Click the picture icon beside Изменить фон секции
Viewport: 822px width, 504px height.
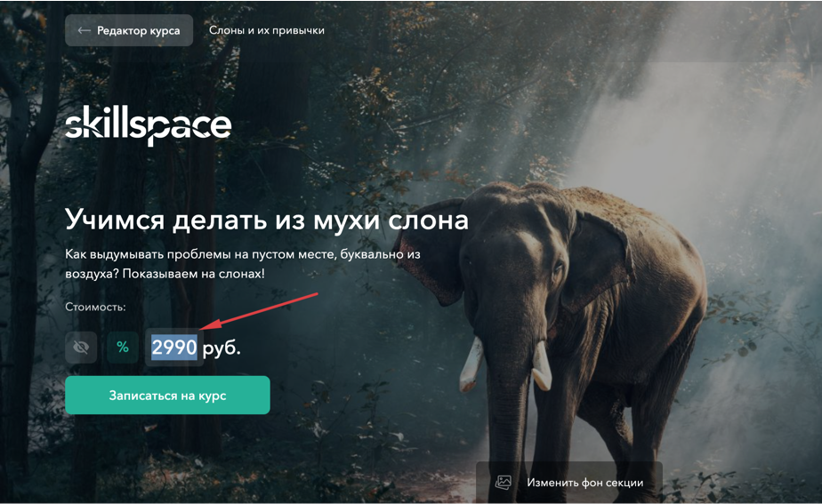point(504,482)
